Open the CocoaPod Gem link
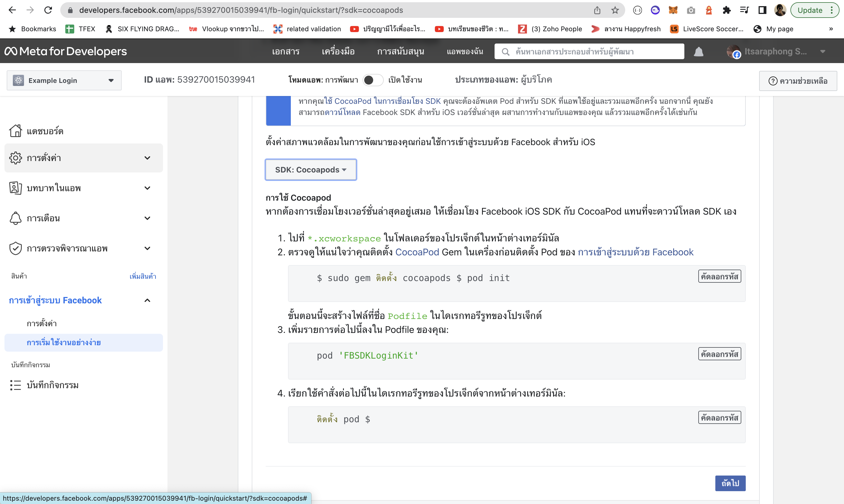 (417, 252)
